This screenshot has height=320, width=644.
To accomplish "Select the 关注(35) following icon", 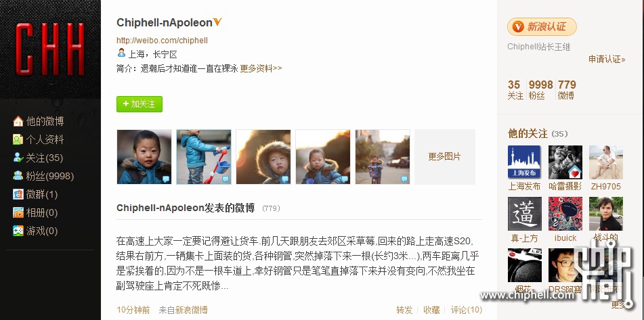I will point(18,158).
